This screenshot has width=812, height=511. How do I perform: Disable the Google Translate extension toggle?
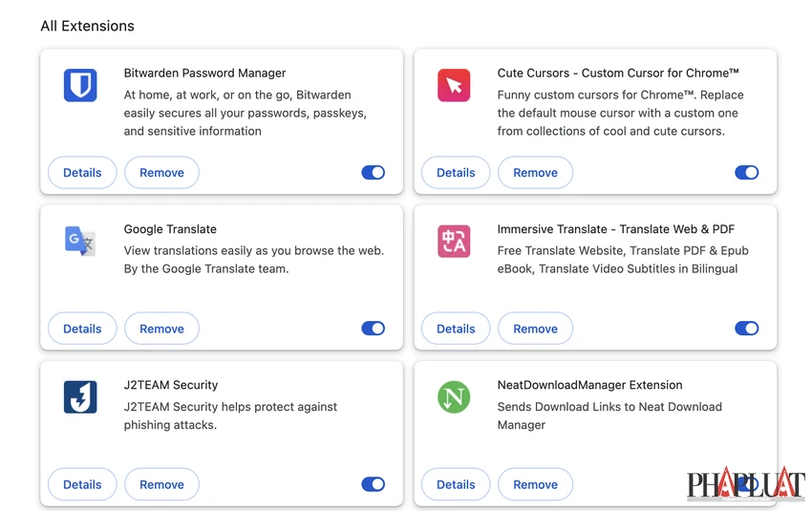(374, 329)
